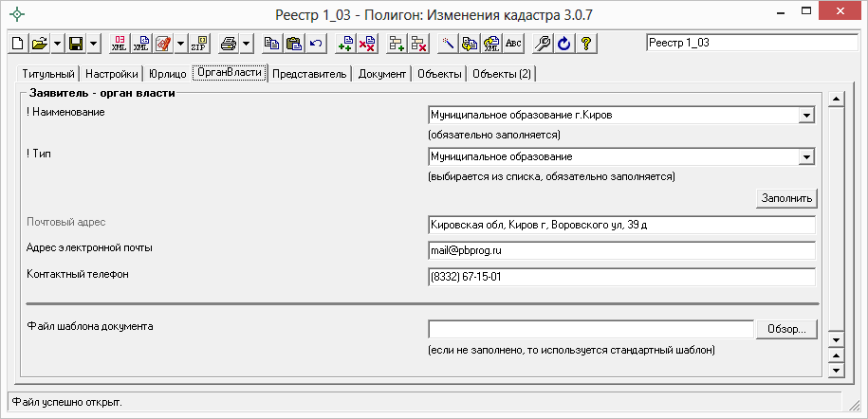Image resolution: width=868 pixels, height=419 pixels.
Task: Click the second-to-last small up arrow on right
Action: pos(837,355)
